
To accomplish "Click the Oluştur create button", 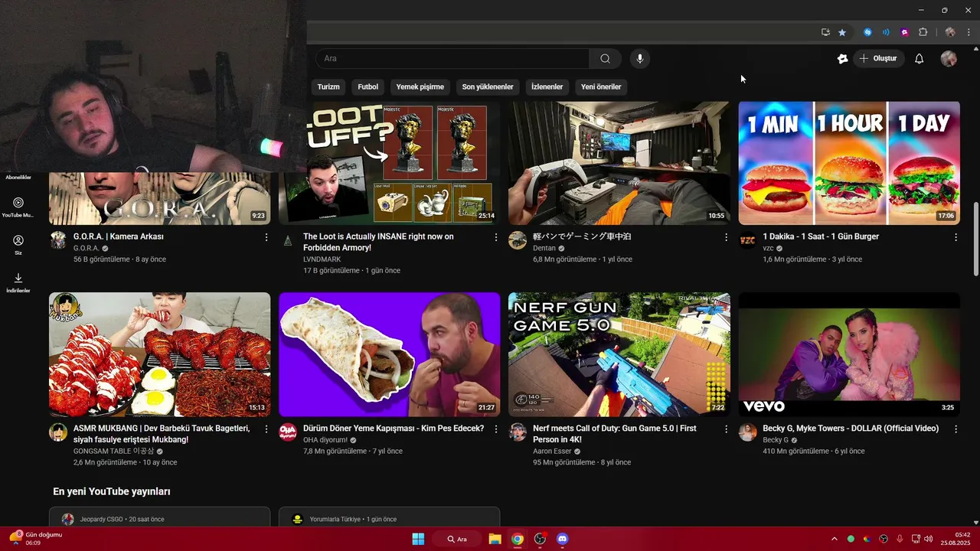I will pyautogui.click(x=879, y=59).
